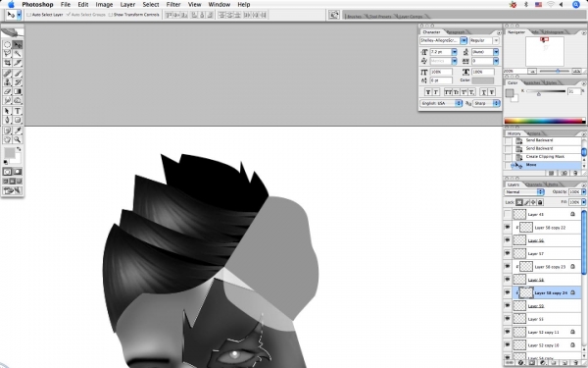588x368 pixels.
Task: Show hidden Layer 43 visibility box
Action: (508, 214)
